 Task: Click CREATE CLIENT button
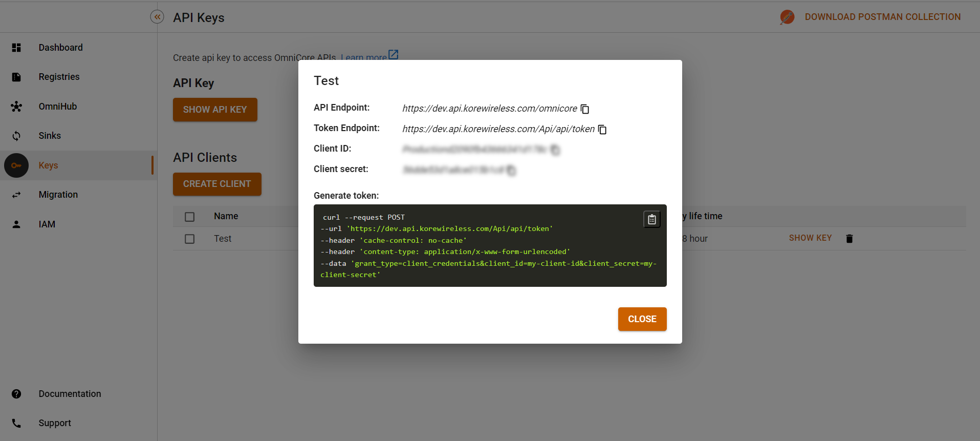pos(217,184)
